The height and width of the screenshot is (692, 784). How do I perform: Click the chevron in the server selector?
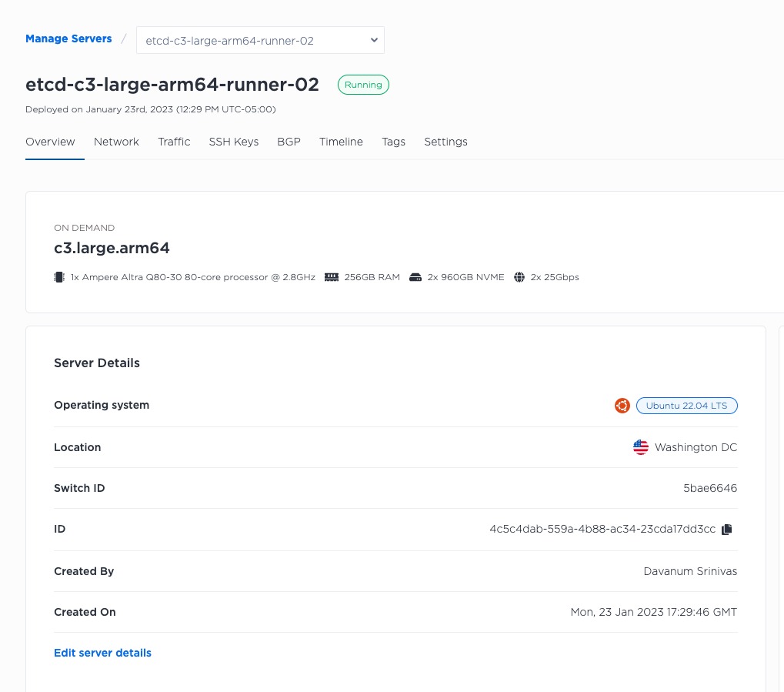pyautogui.click(x=373, y=40)
